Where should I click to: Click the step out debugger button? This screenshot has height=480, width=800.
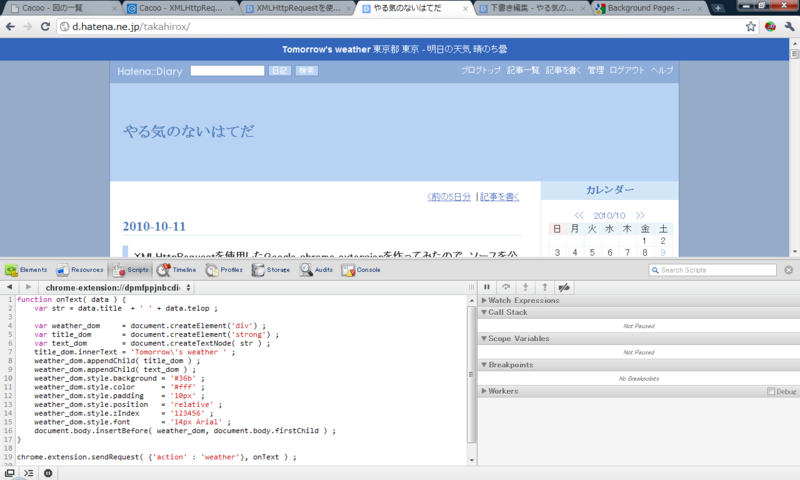click(x=544, y=287)
